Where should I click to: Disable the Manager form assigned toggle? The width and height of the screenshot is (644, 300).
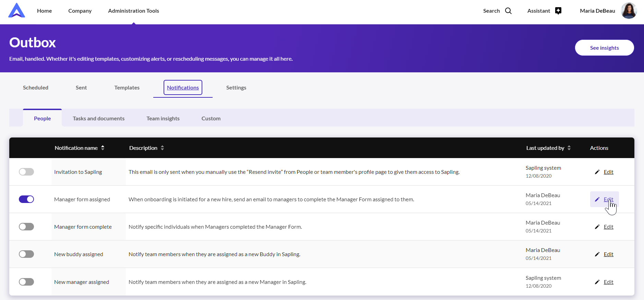(26, 199)
